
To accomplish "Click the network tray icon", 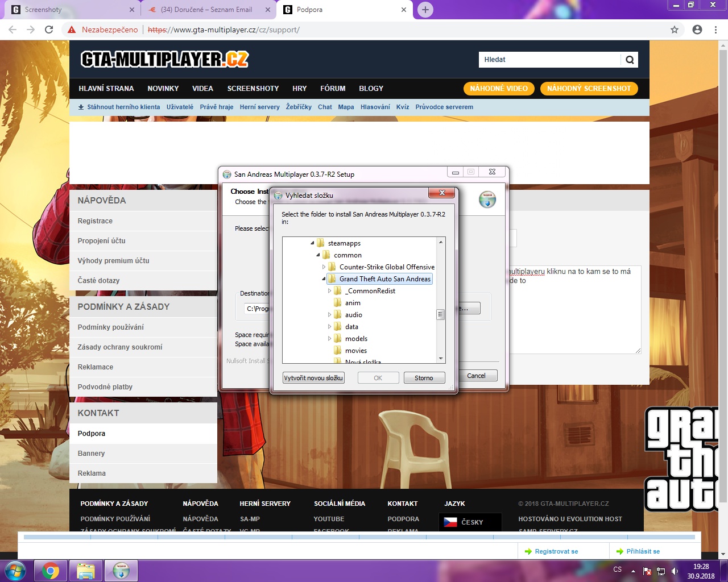I will click(x=661, y=571).
